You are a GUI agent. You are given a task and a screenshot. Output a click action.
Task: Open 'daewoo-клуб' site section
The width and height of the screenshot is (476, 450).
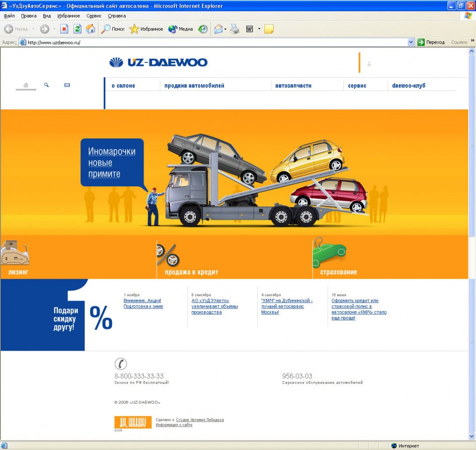pos(409,86)
